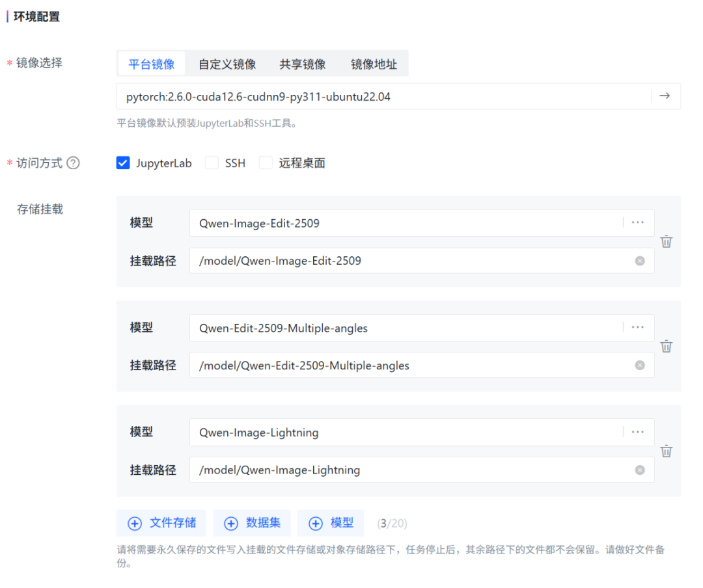
Task: Click the (3/20) mount counter
Action: pyautogui.click(x=392, y=523)
